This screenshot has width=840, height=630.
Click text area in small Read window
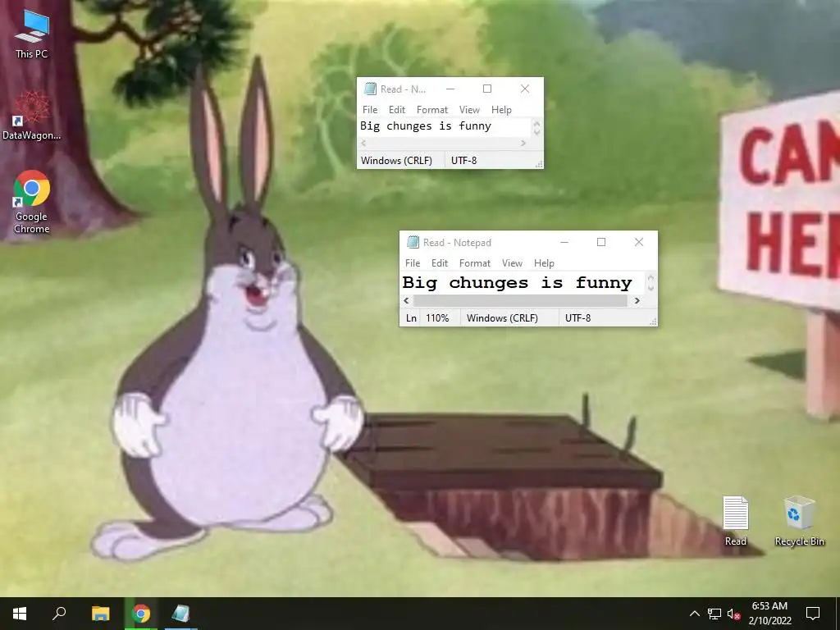445,127
